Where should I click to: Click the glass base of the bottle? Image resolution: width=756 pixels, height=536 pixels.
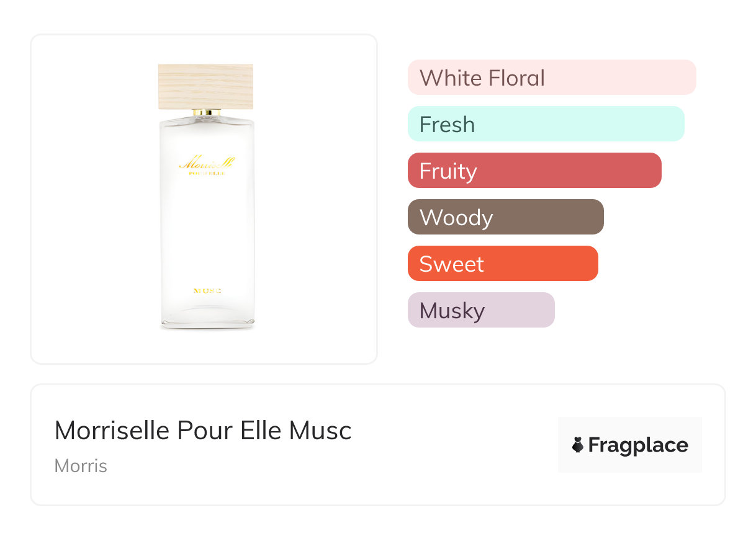click(x=207, y=319)
